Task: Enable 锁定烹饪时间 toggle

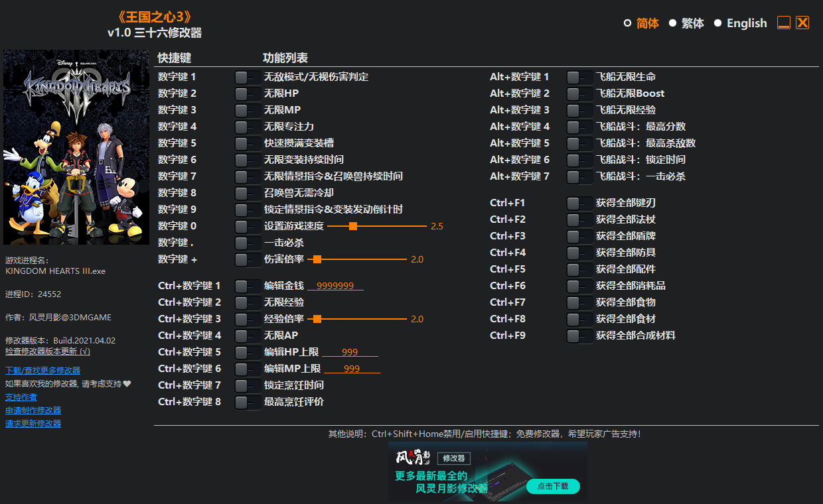Action: pos(248,385)
